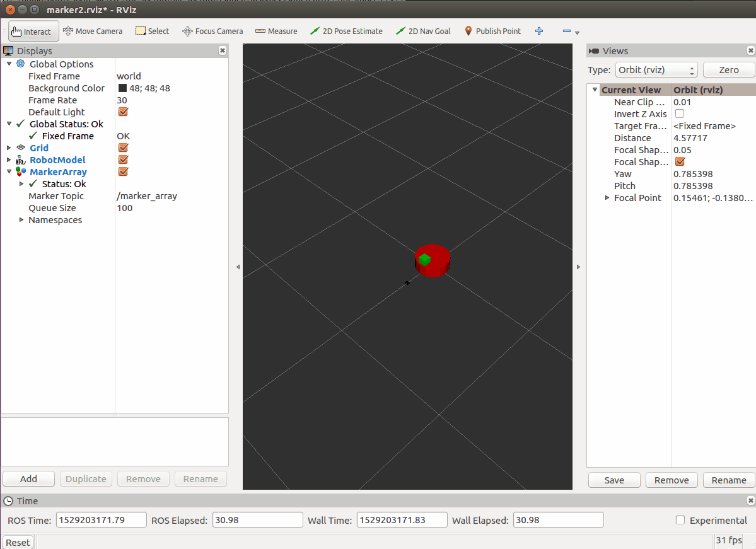The width and height of the screenshot is (756, 549).
Task: Activate the Publish Point tool
Action: [492, 31]
